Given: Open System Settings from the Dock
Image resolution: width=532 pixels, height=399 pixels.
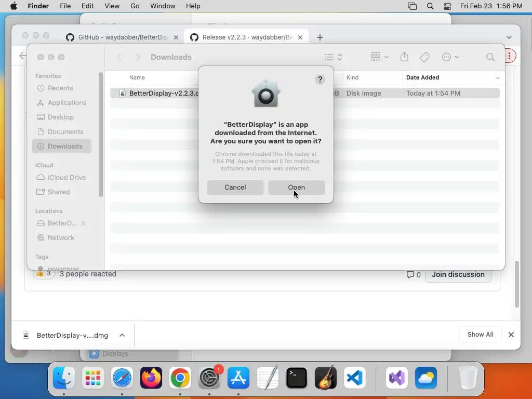Looking at the screenshot, I should (x=209, y=378).
